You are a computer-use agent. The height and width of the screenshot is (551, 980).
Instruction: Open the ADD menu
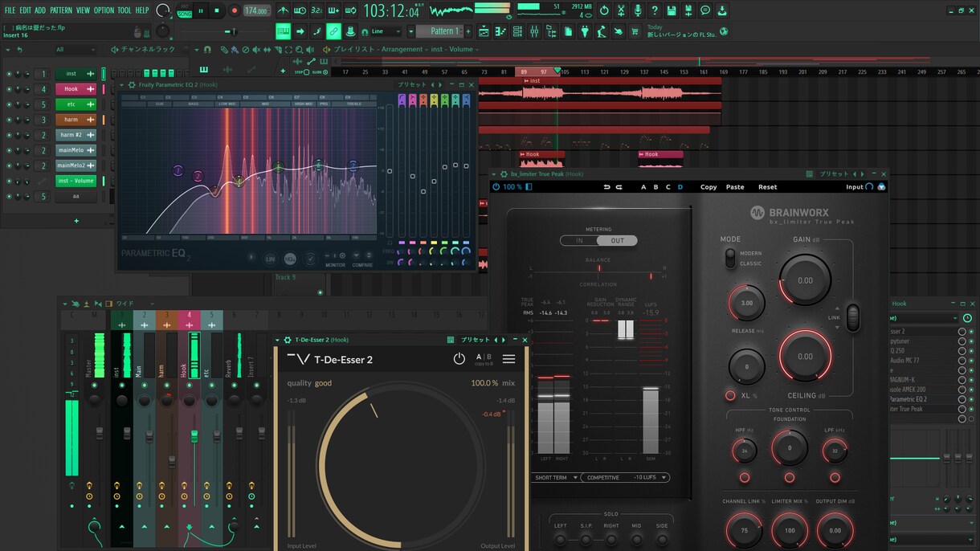coord(40,10)
